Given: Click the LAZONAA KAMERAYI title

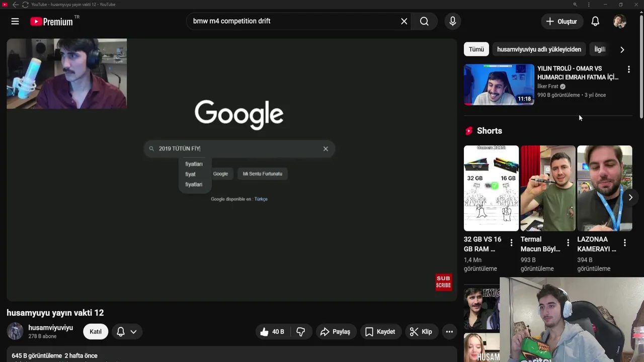Looking at the screenshot, I should [x=597, y=244].
